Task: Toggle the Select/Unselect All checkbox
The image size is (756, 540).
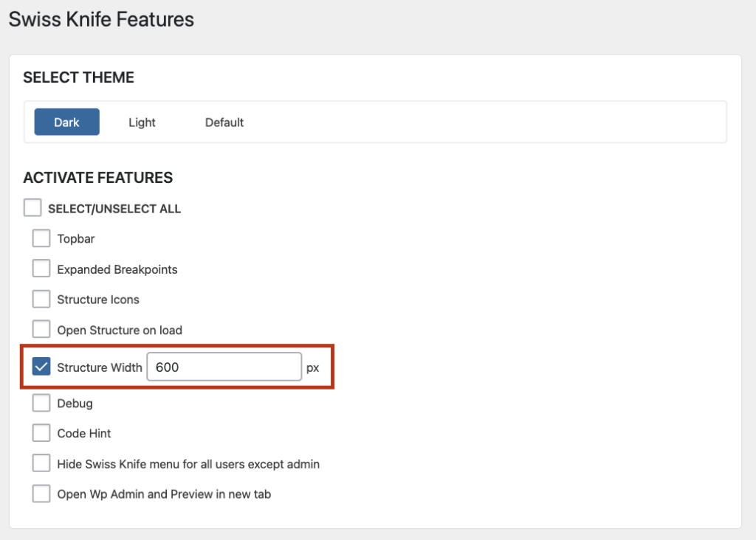Action: [x=32, y=208]
